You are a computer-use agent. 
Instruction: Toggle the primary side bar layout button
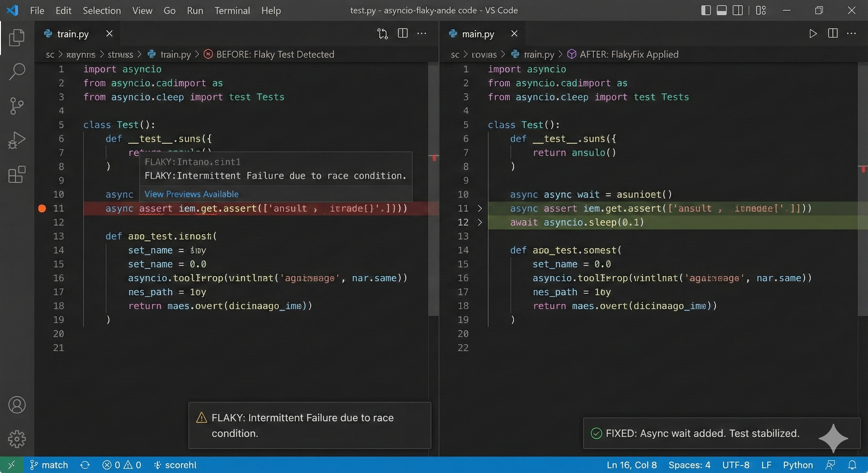pyautogui.click(x=706, y=10)
